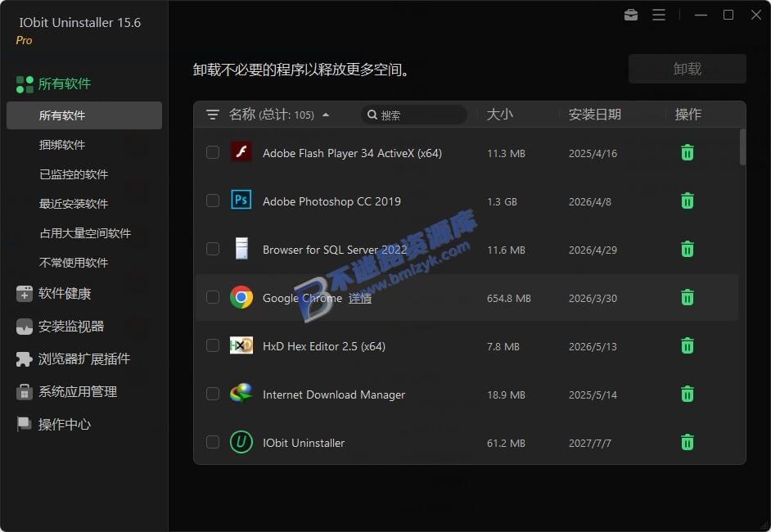The height and width of the screenshot is (532, 771).
Task: Select Browser for SQL Server 2022 checkbox
Action: [x=213, y=249]
